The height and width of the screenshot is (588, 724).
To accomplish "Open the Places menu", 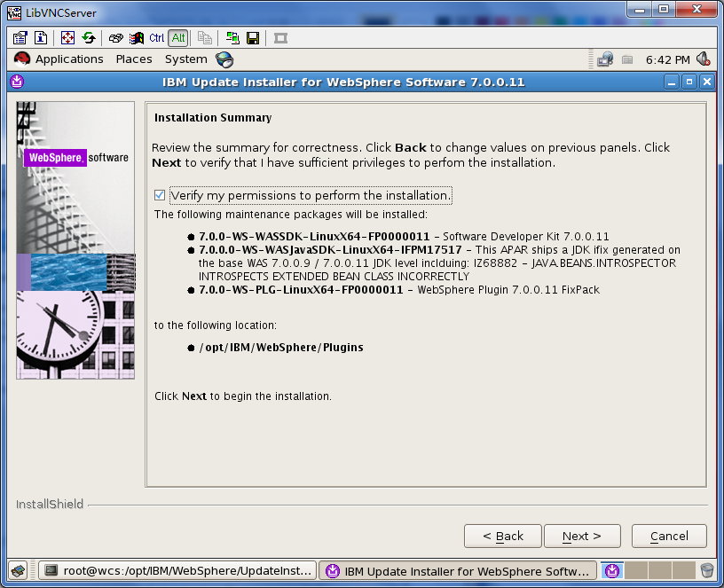I will coord(134,59).
